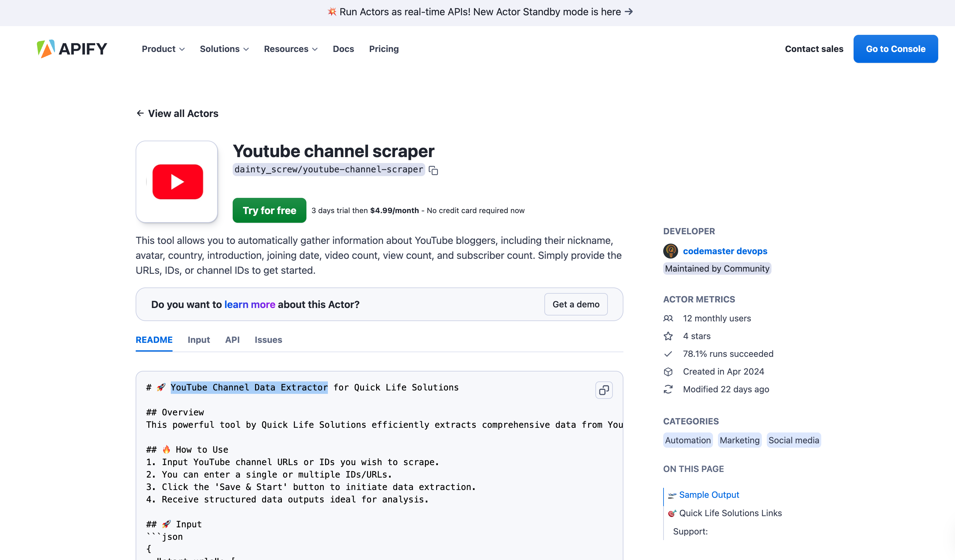Click the Apify logo
Image resolution: width=955 pixels, height=560 pixels.
72,49
